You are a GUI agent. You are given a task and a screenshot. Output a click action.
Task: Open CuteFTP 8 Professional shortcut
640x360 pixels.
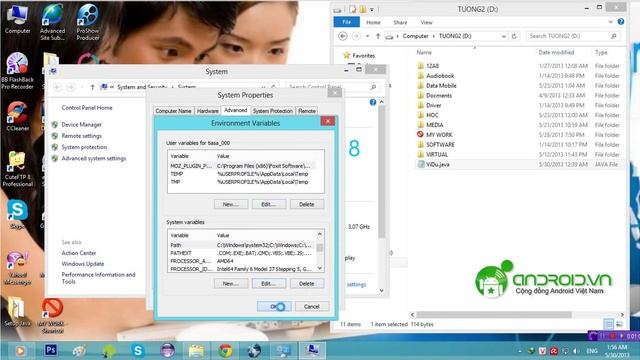17,169
